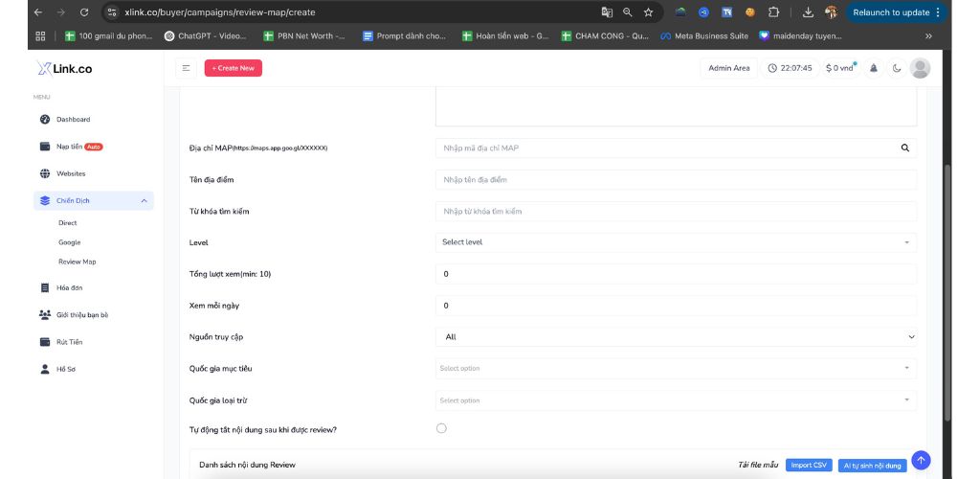980x479 pixels.
Task: Open the Meta Business Suite bookmark
Action: point(704,36)
